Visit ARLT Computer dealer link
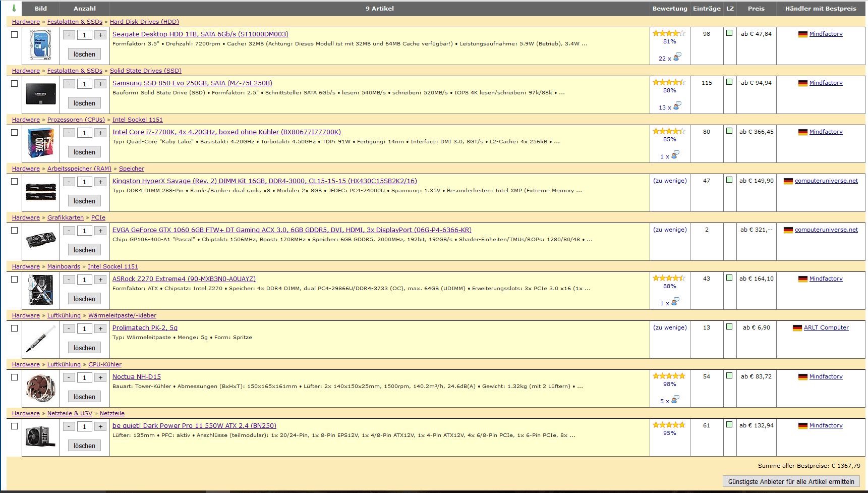Image resolution: width=868 pixels, height=493 pixels. coord(826,328)
